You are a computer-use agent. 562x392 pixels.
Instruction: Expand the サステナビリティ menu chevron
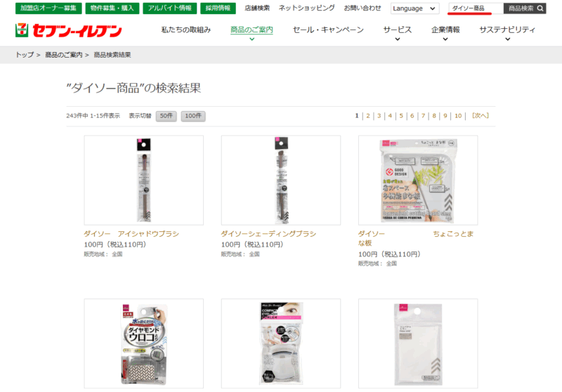pos(507,39)
